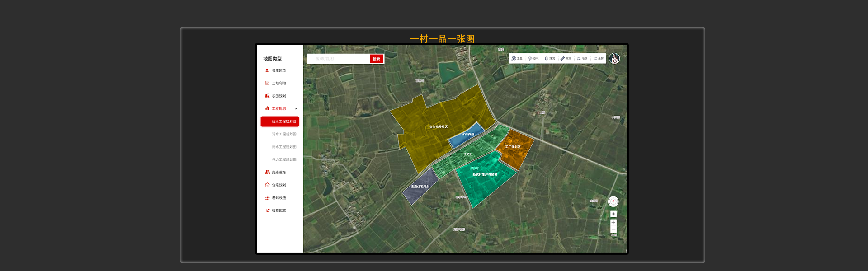Click the 土地利用 land use icon

(x=267, y=83)
